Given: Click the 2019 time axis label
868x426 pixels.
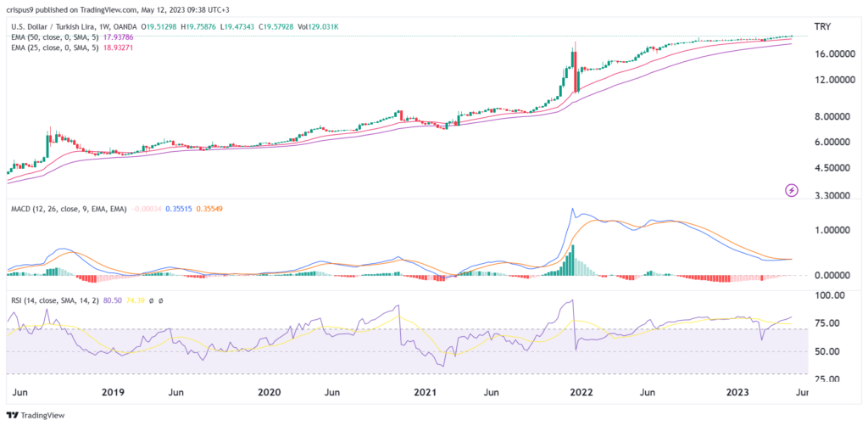Looking at the screenshot, I should coord(113,392).
